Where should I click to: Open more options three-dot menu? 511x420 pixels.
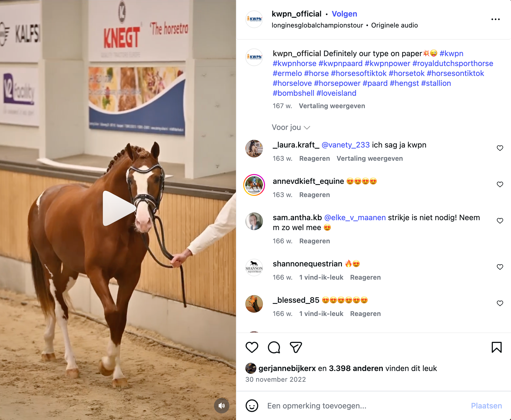click(495, 19)
